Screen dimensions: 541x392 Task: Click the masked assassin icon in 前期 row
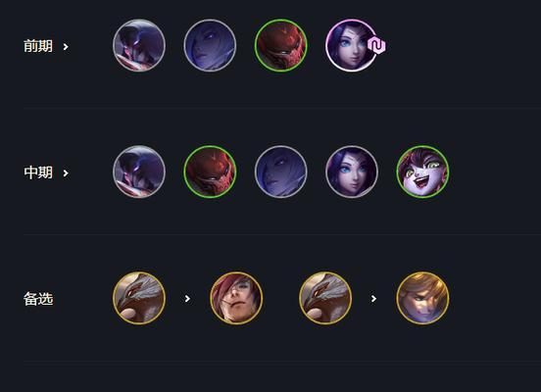click(x=139, y=45)
